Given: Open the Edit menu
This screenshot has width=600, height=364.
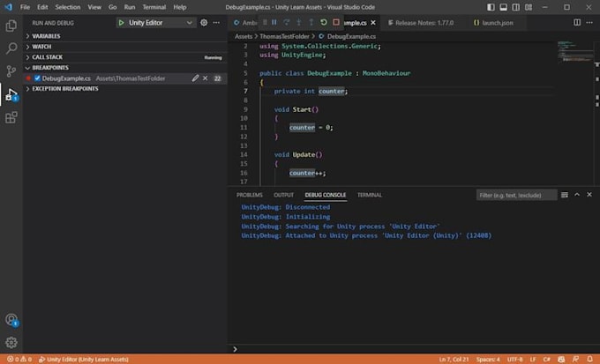Looking at the screenshot, I should [x=42, y=7].
